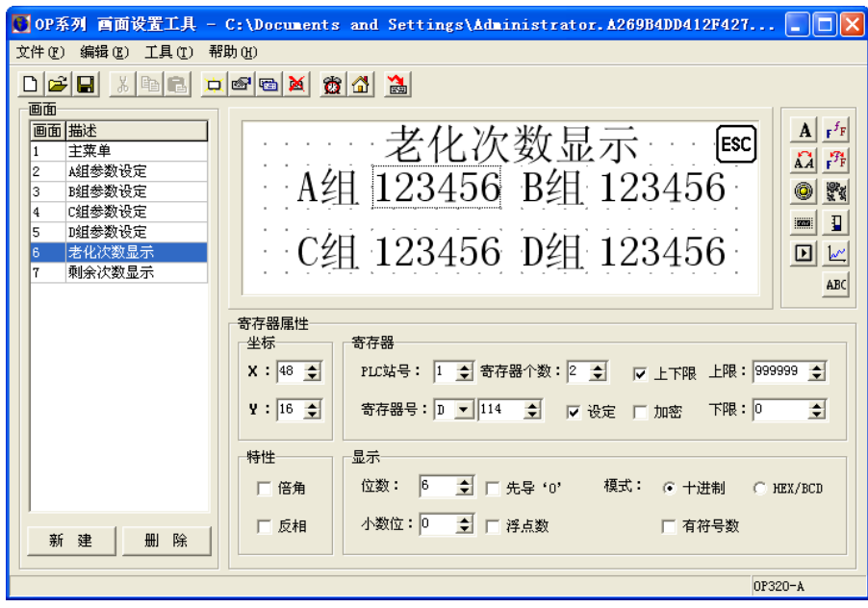868x608 pixels.
Task: Click the download-to-panel icon with red arrow
Action: tap(396, 85)
